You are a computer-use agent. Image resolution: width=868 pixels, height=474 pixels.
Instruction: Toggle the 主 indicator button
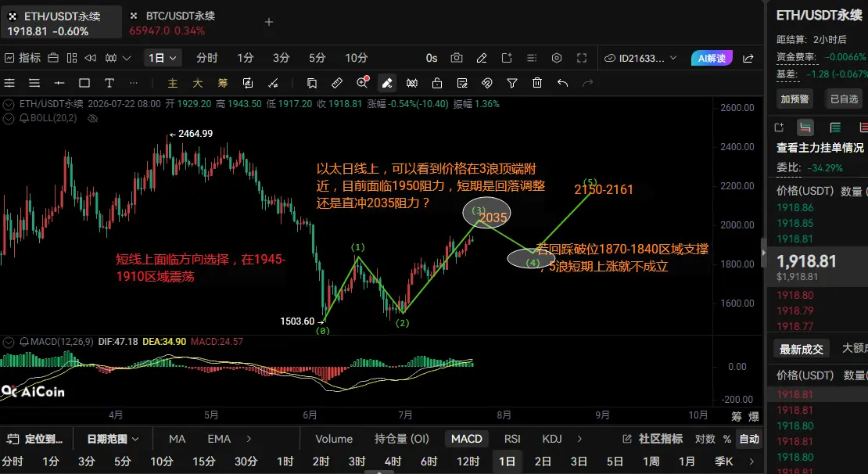pyautogui.click(x=173, y=83)
